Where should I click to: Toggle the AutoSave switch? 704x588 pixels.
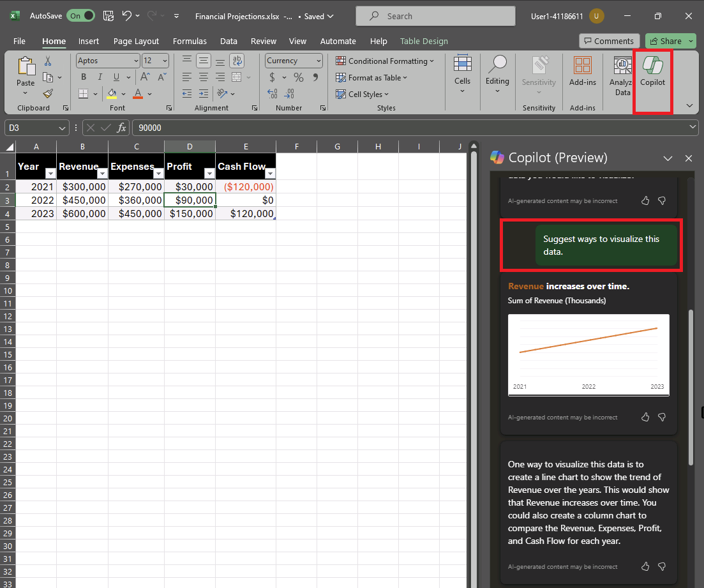tap(80, 16)
